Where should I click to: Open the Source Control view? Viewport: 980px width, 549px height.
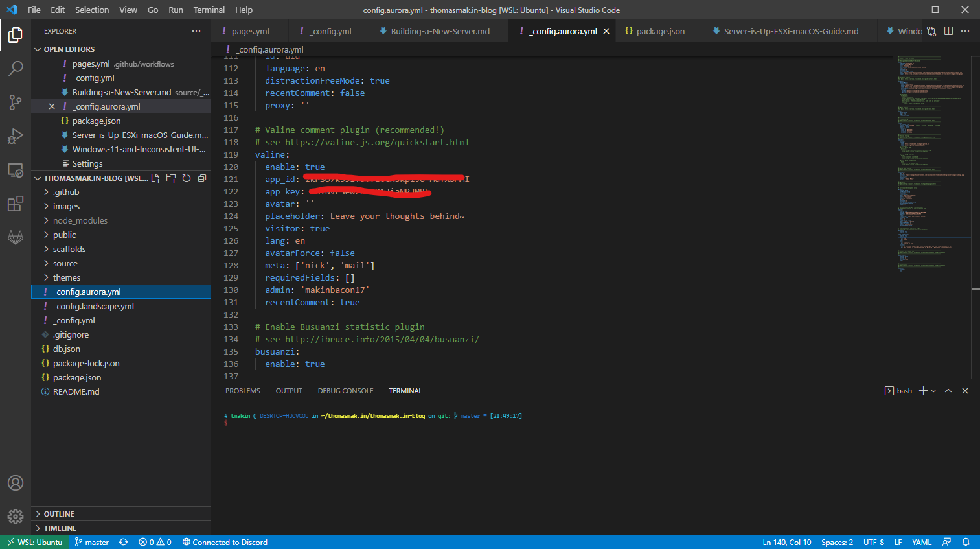(16, 102)
